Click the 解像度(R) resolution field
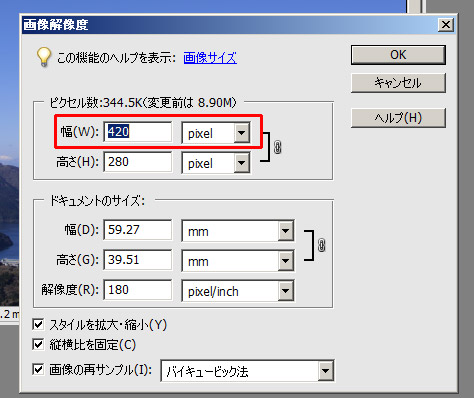The width and height of the screenshot is (474, 398). click(x=138, y=290)
